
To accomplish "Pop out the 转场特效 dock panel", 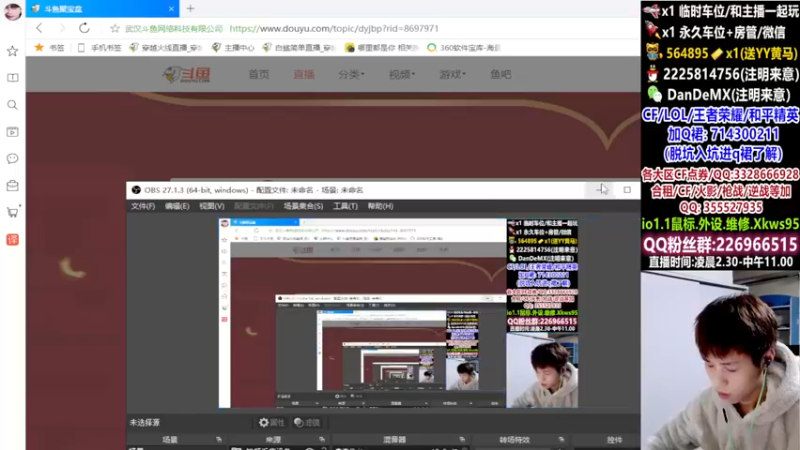I will (x=561, y=439).
